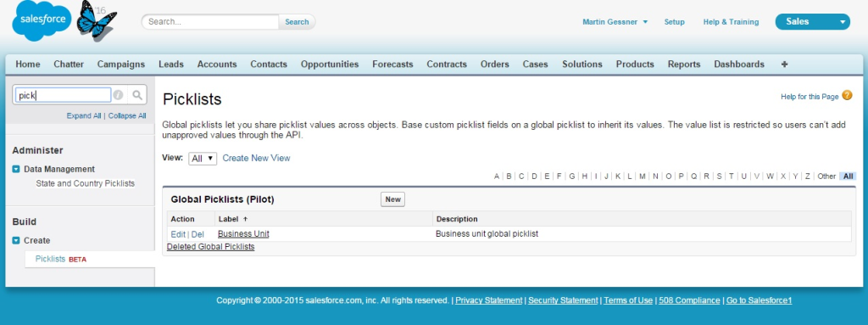Open the Privacy Statement footer link
This screenshot has width=868, height=325.
[x=489, y=300]
